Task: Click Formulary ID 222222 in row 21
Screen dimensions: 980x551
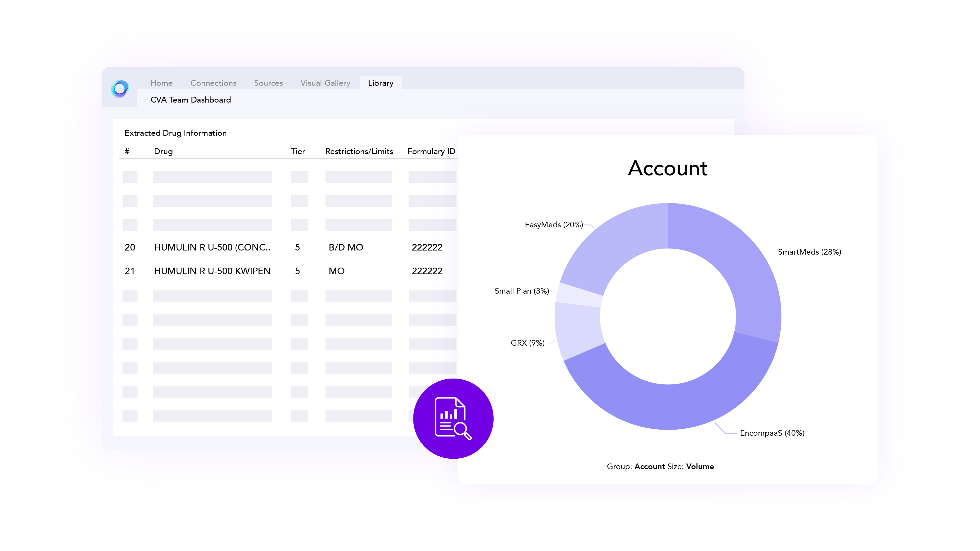Action: pos(427,271)
